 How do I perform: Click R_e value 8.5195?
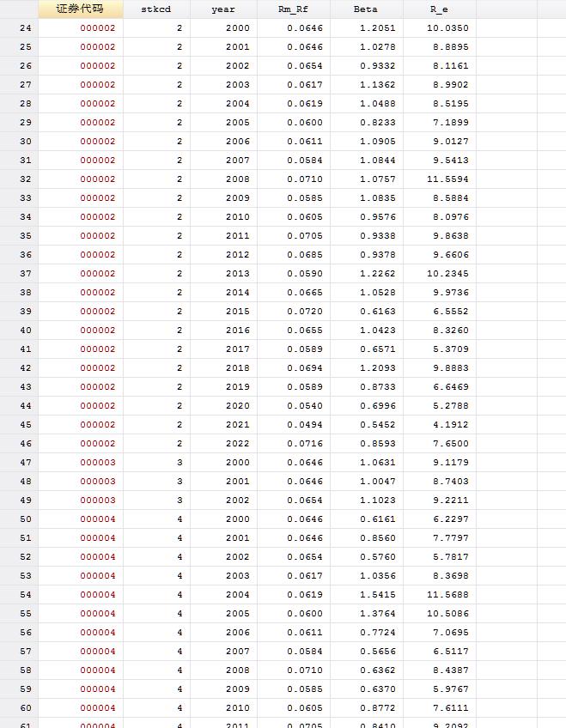point(451,104)
